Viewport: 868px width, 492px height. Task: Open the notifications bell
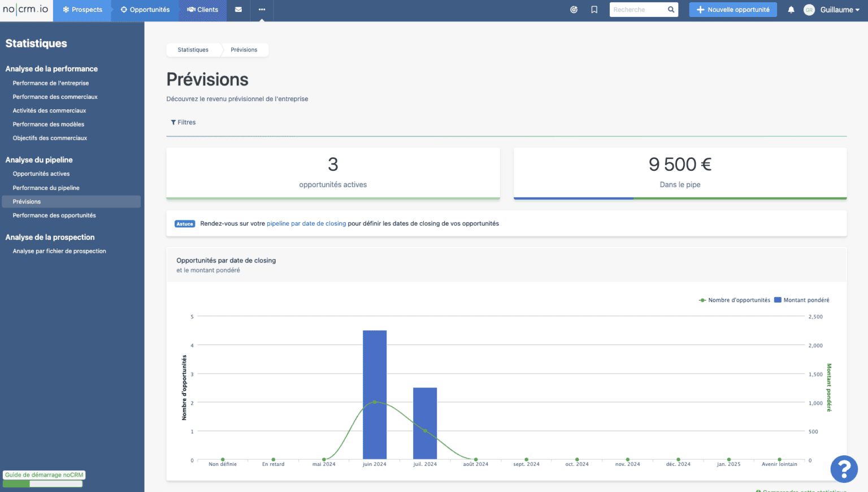point(791,10)
